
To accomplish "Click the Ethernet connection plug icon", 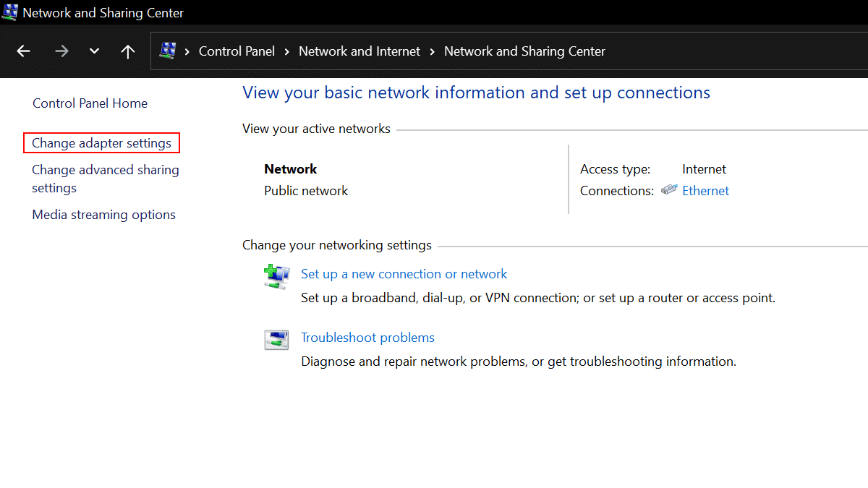I will [x=669, y=190].
